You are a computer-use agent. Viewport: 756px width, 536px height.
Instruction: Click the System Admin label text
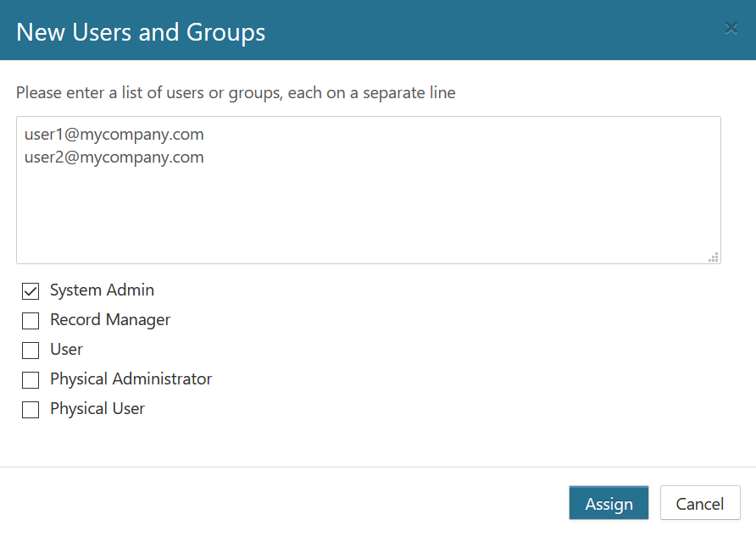click(x=102, y=290)
